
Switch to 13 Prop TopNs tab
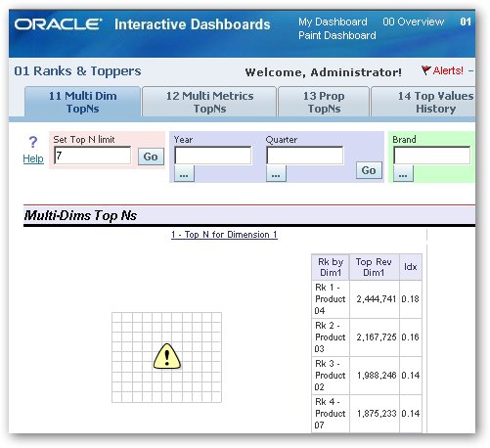click(x=324, y=102)
